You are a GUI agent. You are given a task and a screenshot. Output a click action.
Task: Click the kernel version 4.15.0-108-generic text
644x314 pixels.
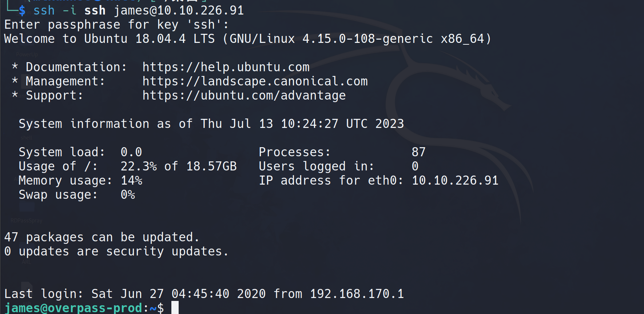pyautogui.click(x=367, y=39)
